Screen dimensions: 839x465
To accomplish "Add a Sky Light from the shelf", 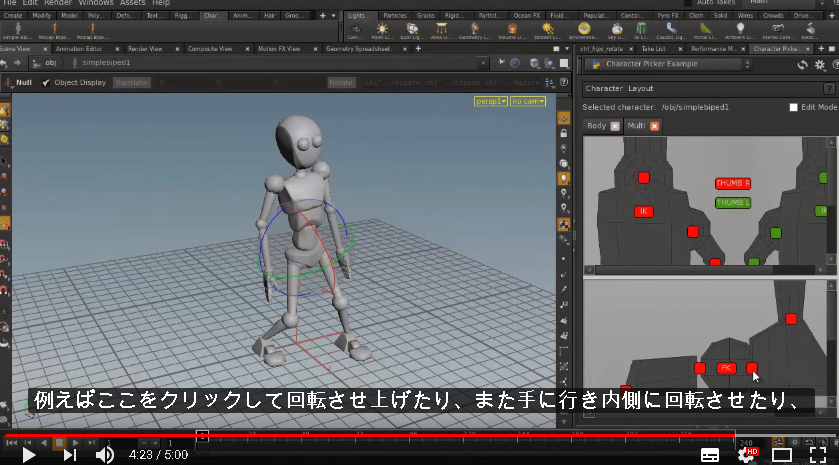I will pyautogui.click(x=616, y=32).
